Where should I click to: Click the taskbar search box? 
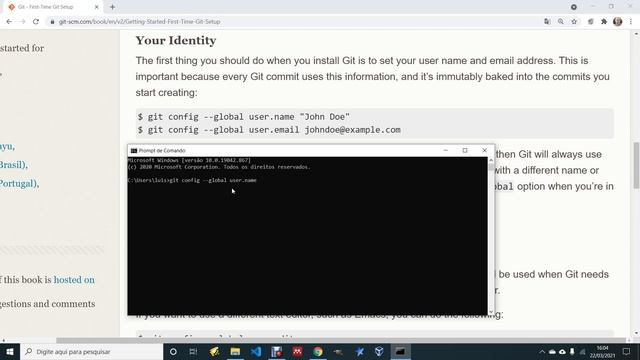click(91, 351)
